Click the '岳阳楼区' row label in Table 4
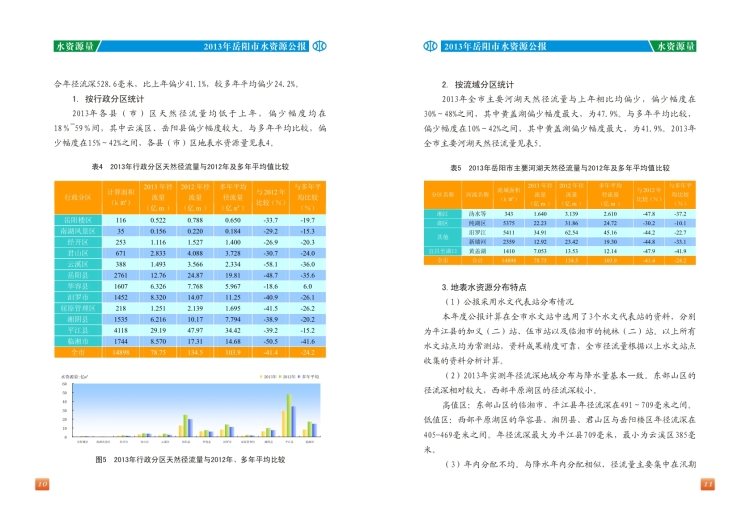750x522 pixels. click(78, 220)
